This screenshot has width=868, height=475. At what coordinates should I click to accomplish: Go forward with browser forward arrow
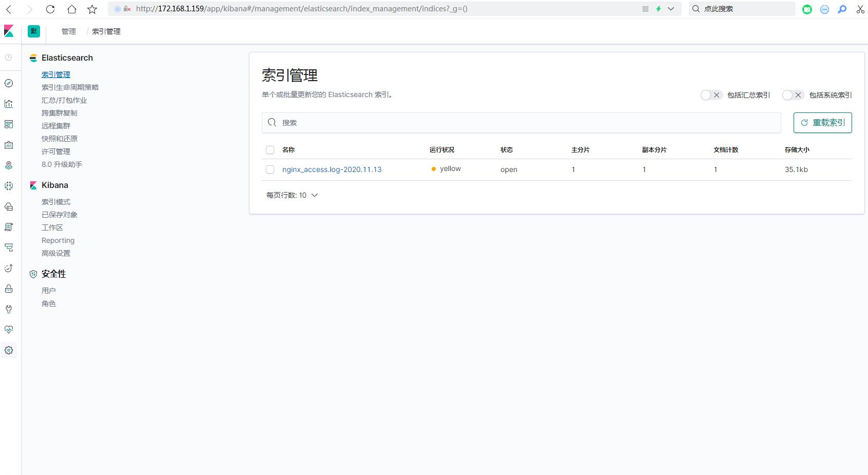point(30,9)
